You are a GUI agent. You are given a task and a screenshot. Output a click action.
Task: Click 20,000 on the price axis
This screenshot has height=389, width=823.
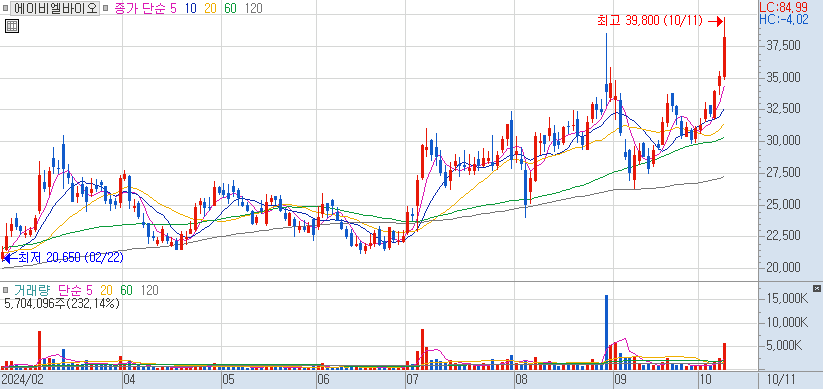point(783,268)
